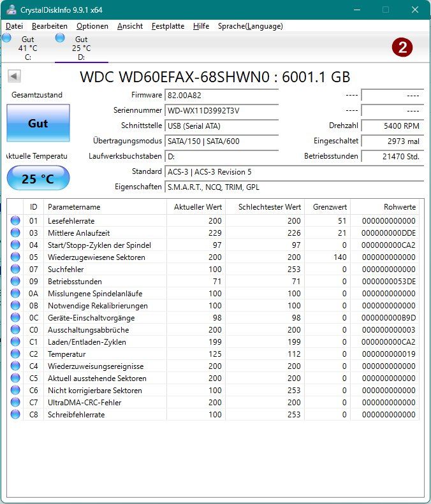The width and height of the screenshot is (431, 504).
Task: Click the previous disk arrow button
Action: coord(14,76)
